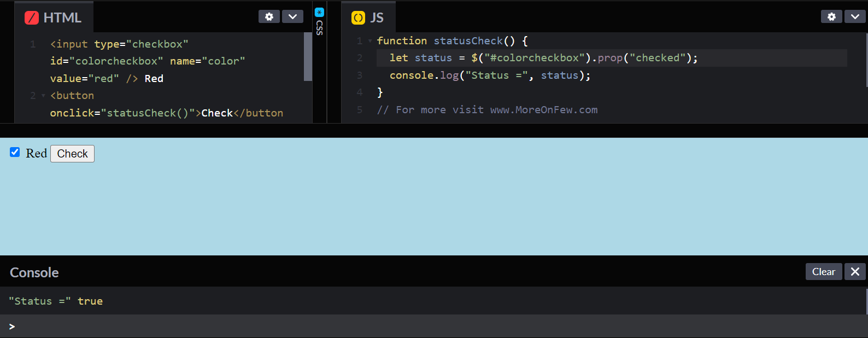Expand the JS panel dropdown chevron
Image resolution: width=868 pixels, height=338 pixels.
pos(855,16)
